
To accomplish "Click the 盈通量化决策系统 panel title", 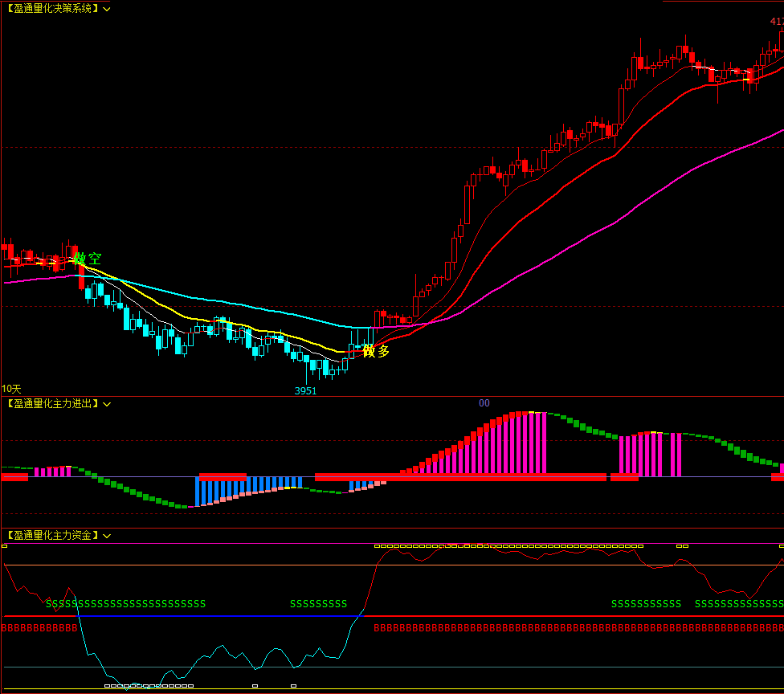I will [x=52, y=9].
